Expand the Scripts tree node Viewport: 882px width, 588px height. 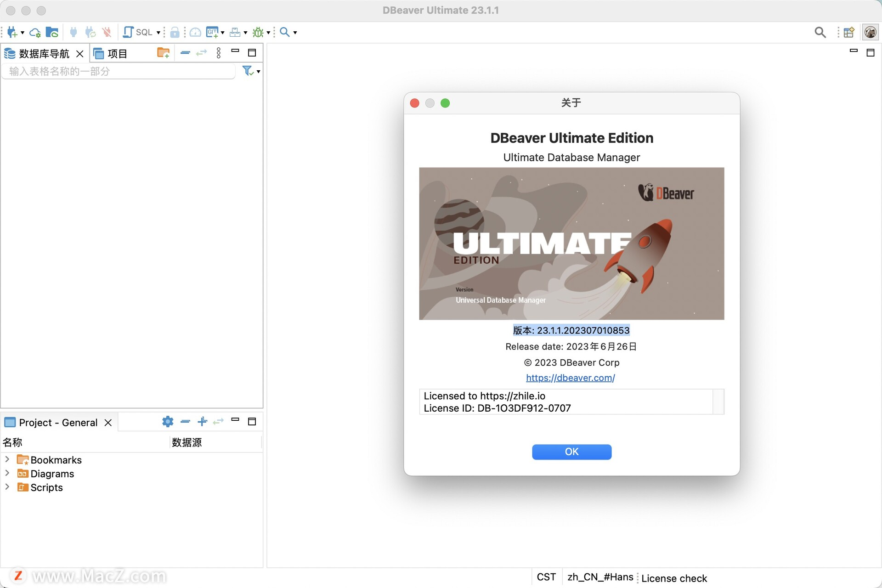[7, 487]
